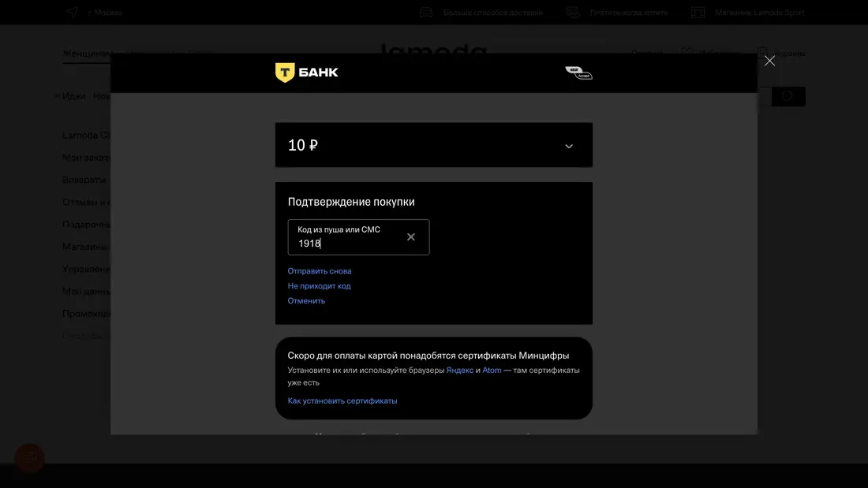Click the '10 ₽' amount text
The width and height of the screenshot is (868, 488).
[x=303, y=145]
